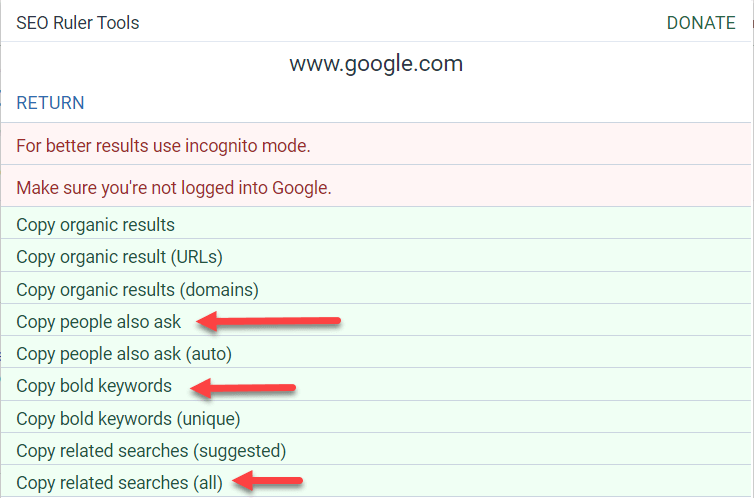The image size is (754, 498).
Task: Click the not logged into Google notice
Action: pos(376,186)
